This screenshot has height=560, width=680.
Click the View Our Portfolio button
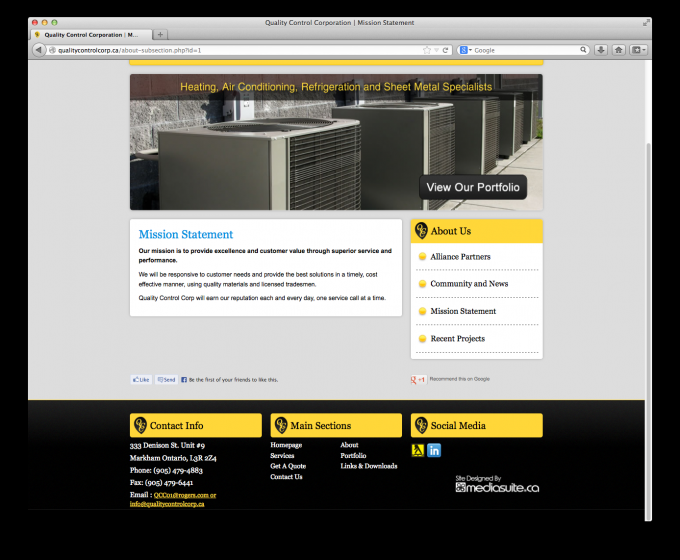pos(473,187)
